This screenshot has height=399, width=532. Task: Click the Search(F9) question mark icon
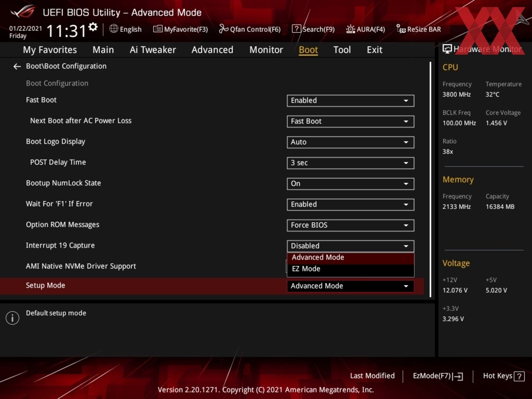click(297, 29)
